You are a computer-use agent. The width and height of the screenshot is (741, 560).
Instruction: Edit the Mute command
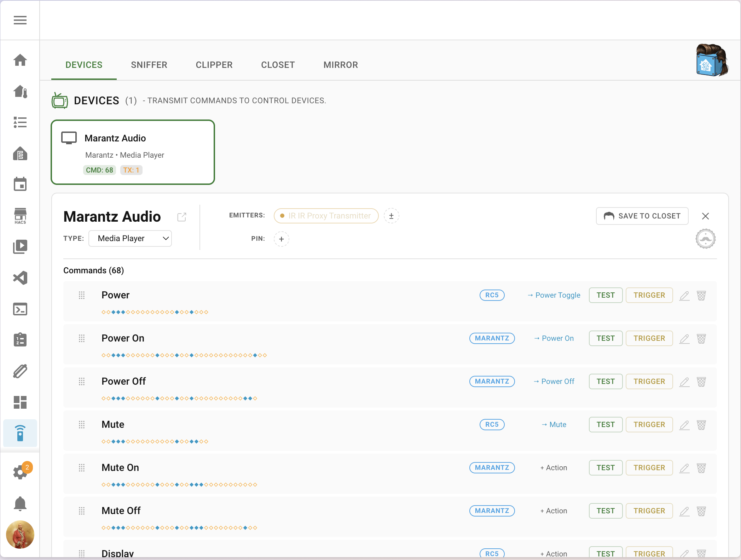point(684,425)
